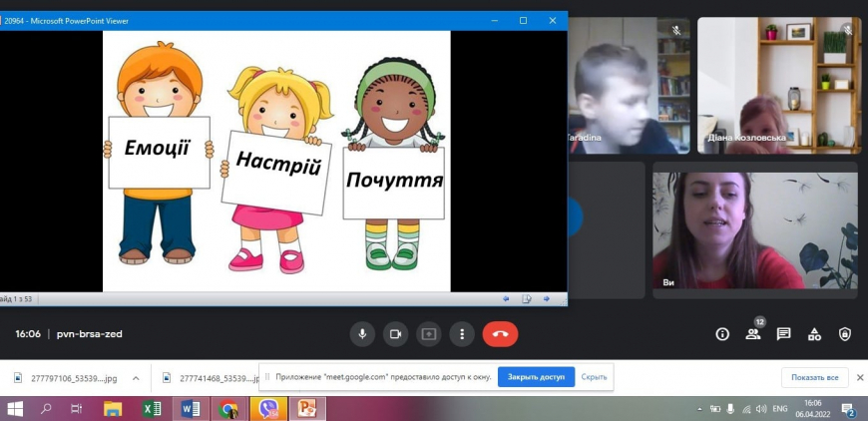Open the activities panel
868x421 pixels.
(x=814, y=334)
